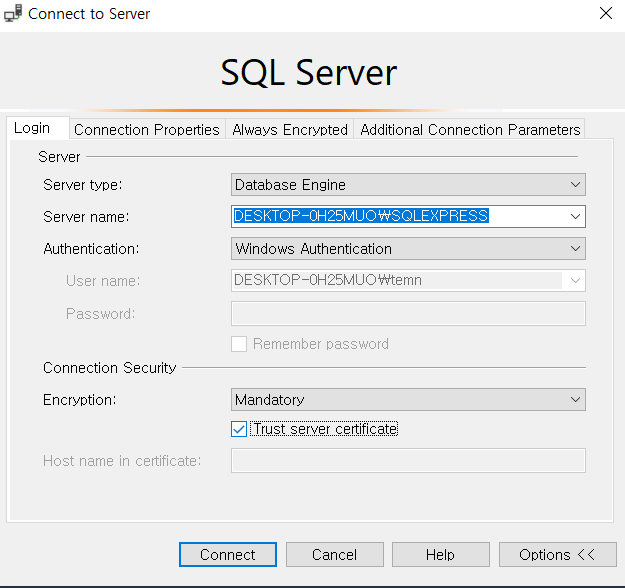
Task: Click the Connect button
Action: [228, 555]
